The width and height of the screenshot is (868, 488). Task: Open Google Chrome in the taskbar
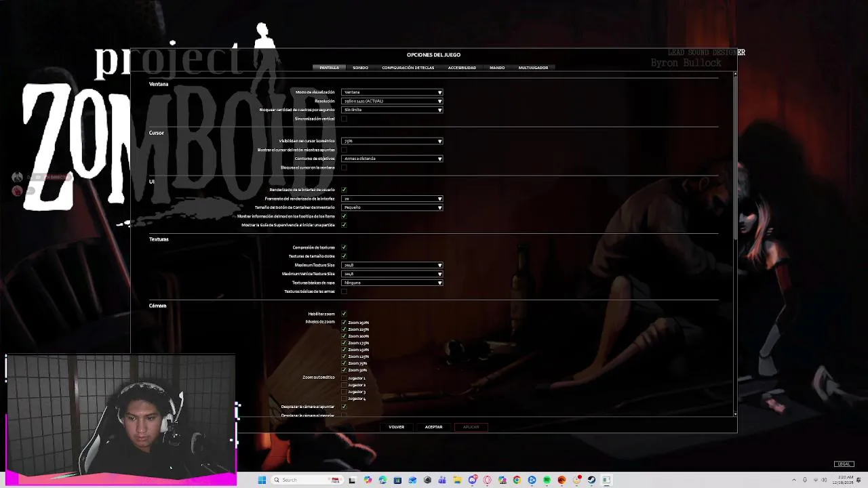517,480
